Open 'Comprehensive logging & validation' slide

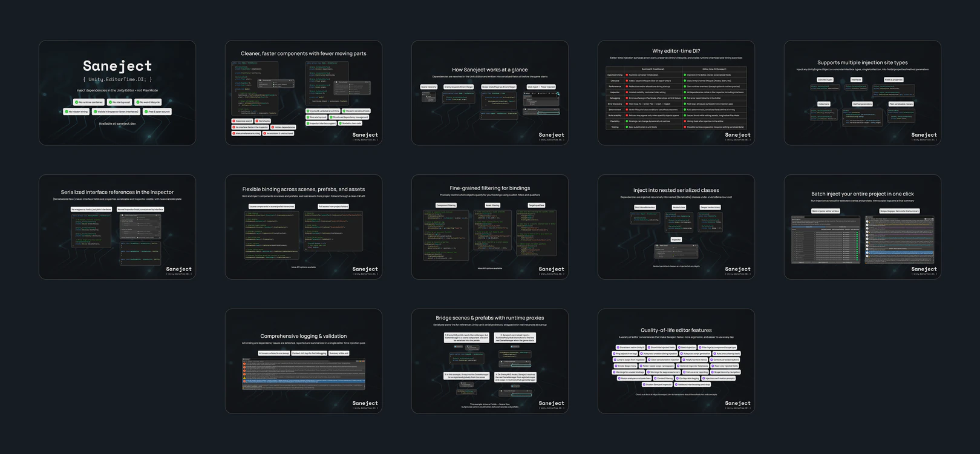(x=304, y=361)
